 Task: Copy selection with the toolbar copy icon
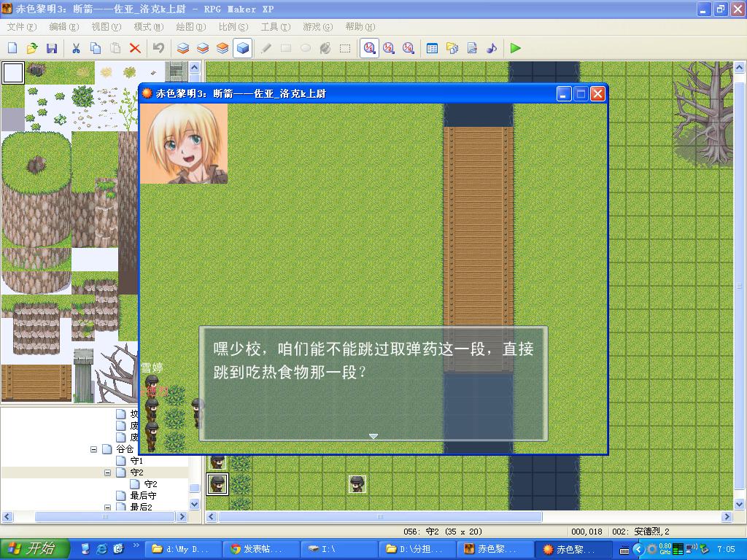[96, 48]
